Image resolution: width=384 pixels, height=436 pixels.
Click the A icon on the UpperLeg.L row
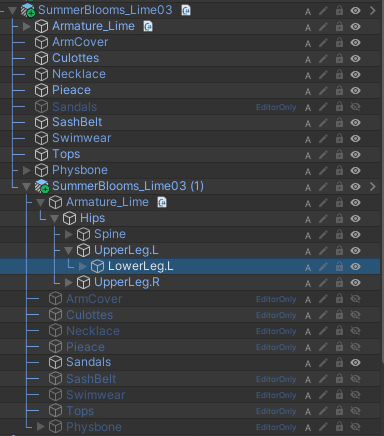[x=308, y=252]
